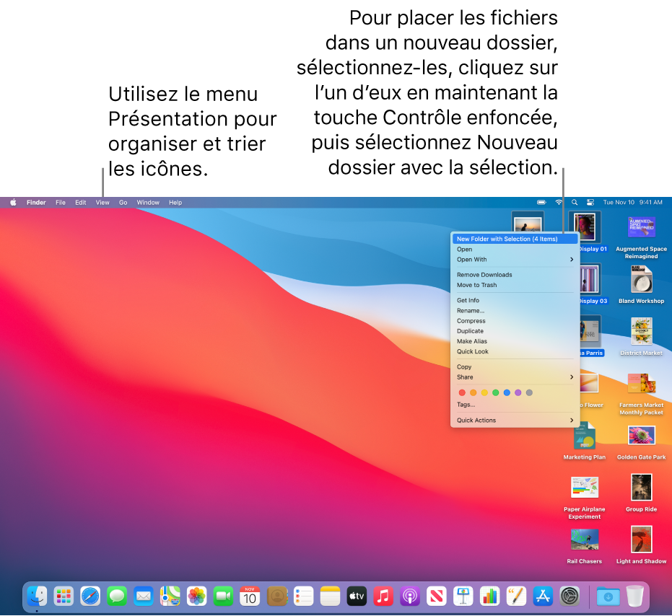Launch Numbers from the Dock
Image resolution: width=672 pixels, height=616 pixels.
pos(489,596)
